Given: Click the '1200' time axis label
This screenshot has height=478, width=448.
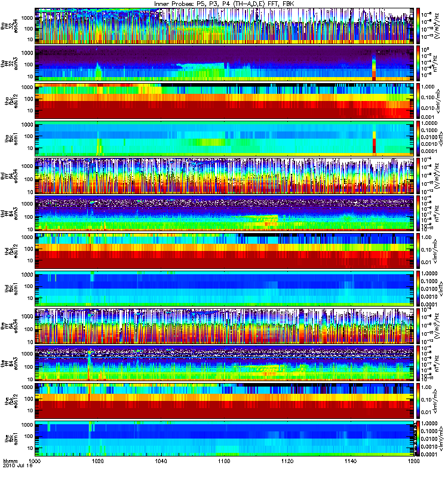Looking at the screenshot, I should click(x=413, y=461).
